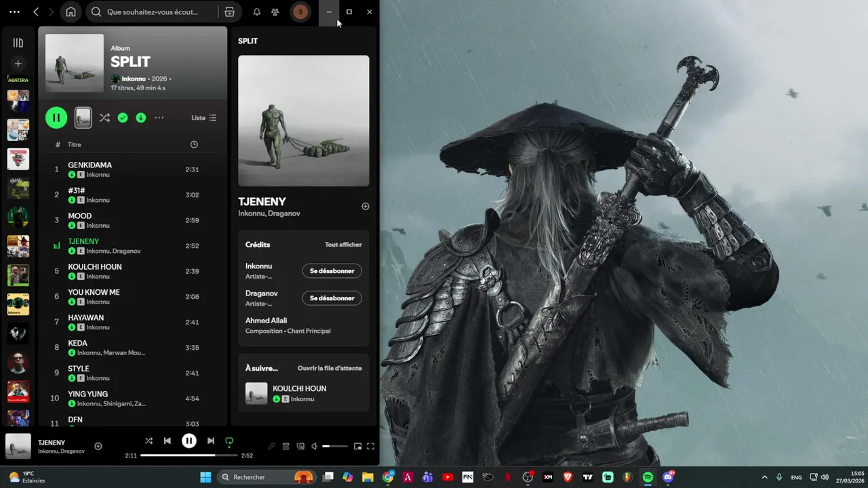The height and width of the screenshot is (488, 868).
Task: Toggle the album download button
Action: 141,117
